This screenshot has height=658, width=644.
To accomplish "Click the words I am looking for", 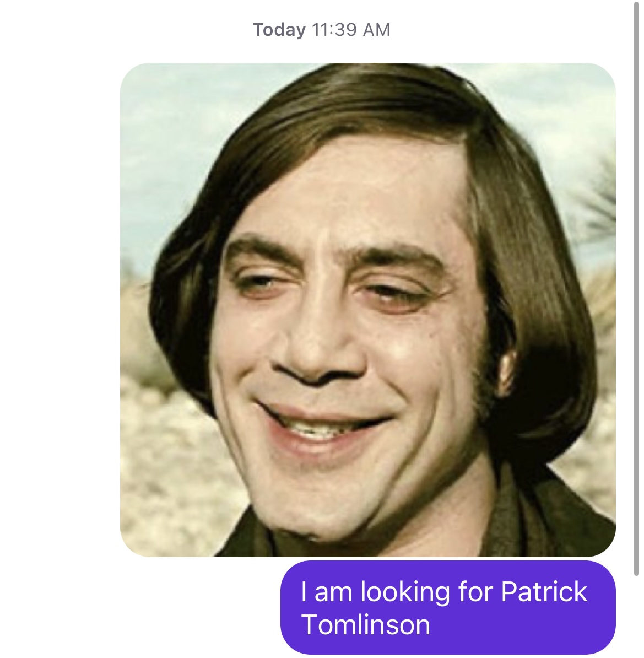I will pos(397,591).
